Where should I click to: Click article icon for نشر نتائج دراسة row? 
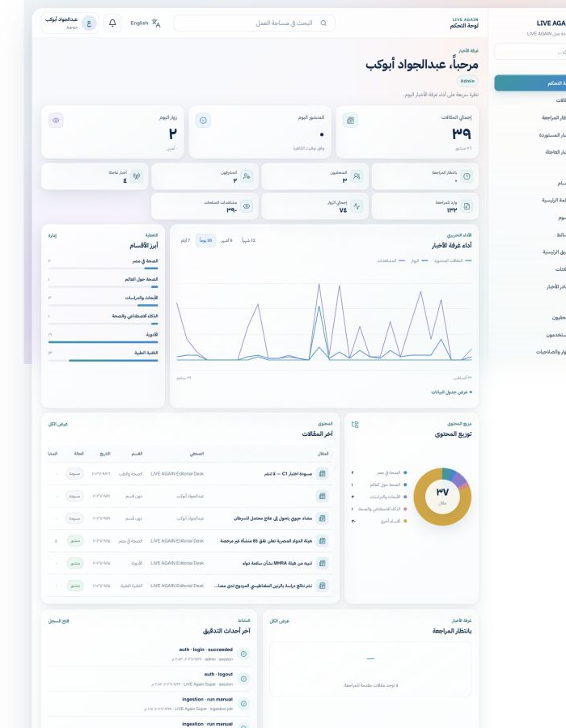click(322, 586)
